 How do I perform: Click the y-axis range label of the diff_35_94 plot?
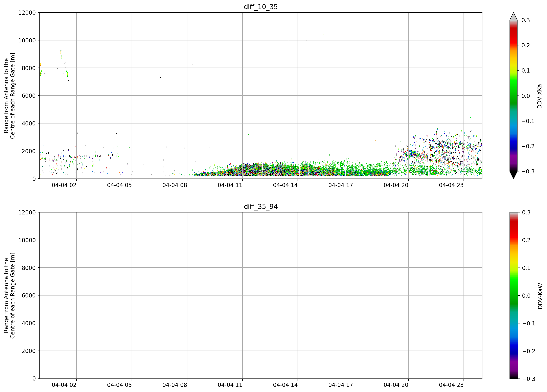(x=9, y=295)
